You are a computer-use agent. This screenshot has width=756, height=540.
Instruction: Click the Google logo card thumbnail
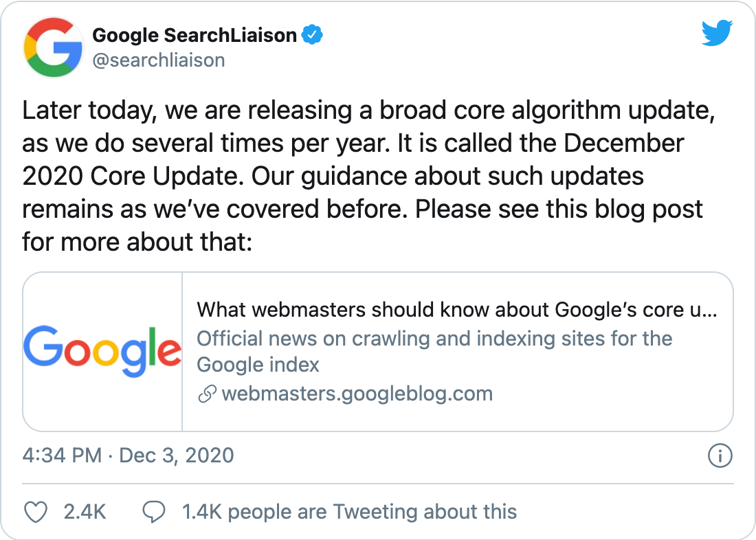point(102,352)
